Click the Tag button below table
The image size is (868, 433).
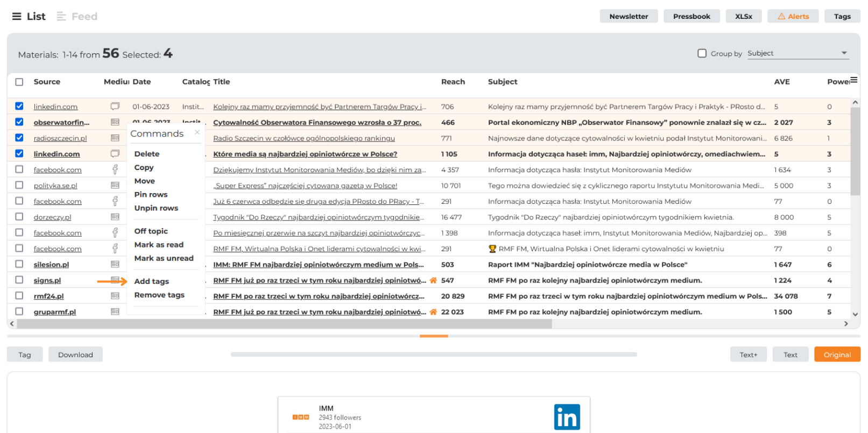(x=25, y=354)
